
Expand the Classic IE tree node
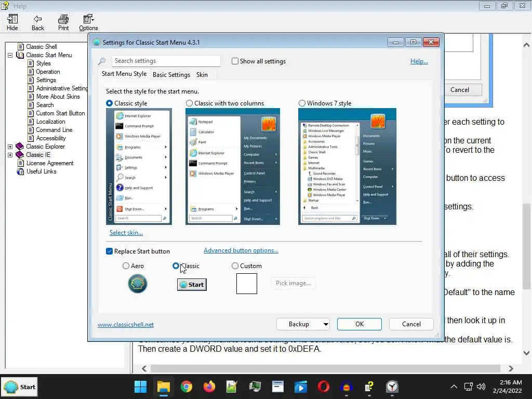click(x=10, y=155)
